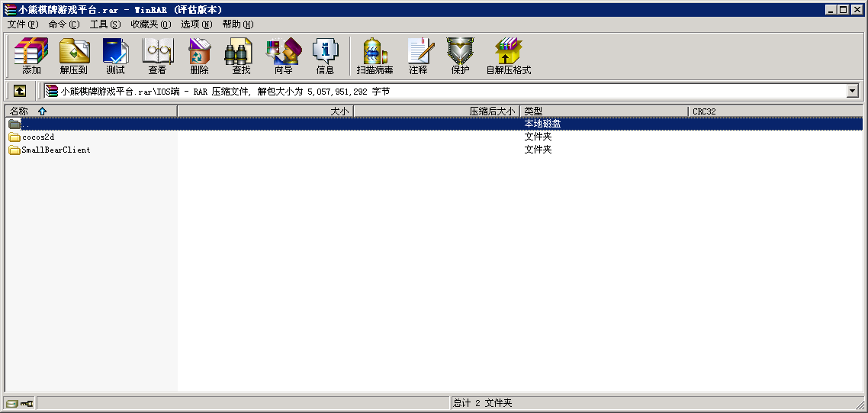Click the 解压到 (Extract To) icon
This screenshot has width=868, height=413.
coord(74,56)
